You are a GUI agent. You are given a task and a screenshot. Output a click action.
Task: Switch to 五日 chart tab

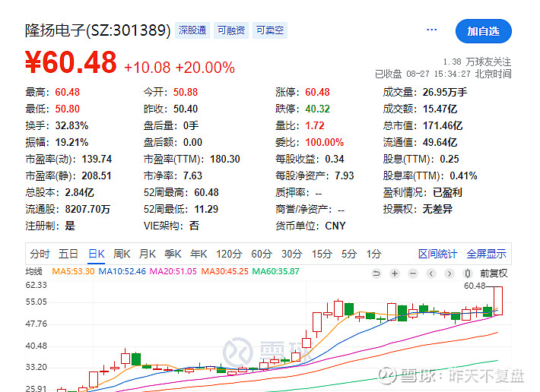click(x=68, y=254)
